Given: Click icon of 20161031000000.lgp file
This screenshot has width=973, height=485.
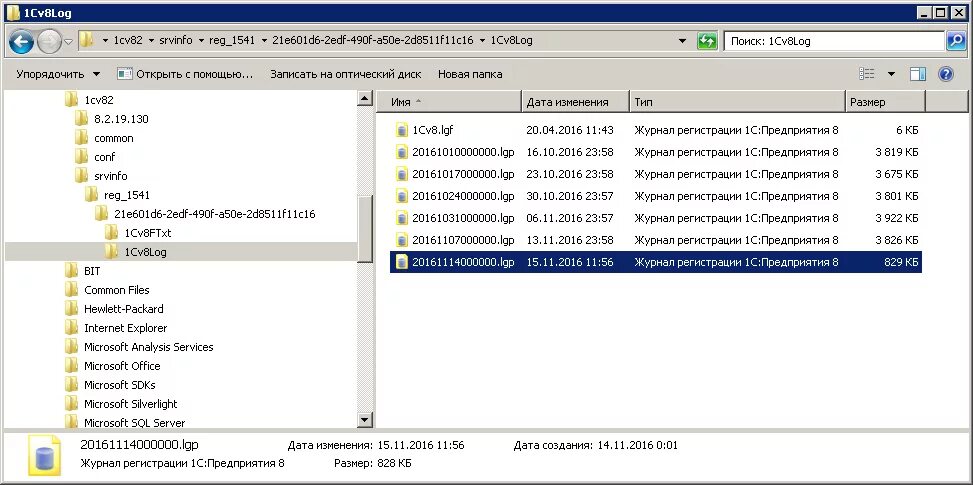Looking at the screenshot, I should point(401,218).
